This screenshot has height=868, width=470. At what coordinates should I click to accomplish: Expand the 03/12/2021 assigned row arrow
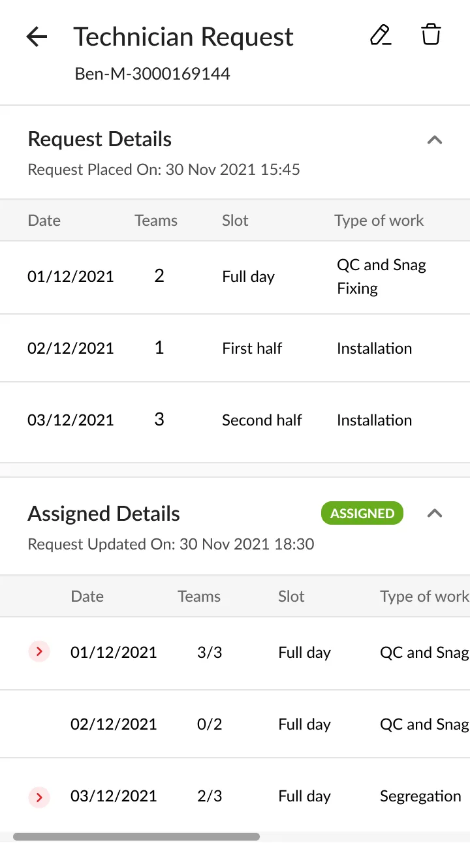(39, 796)
